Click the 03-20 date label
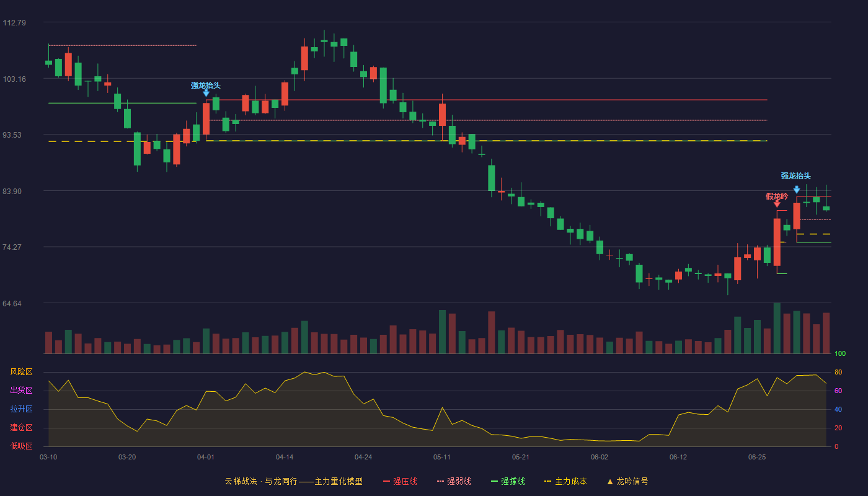Screen dimensions: 868x496 pyautogui.click(x=127, y=457)
